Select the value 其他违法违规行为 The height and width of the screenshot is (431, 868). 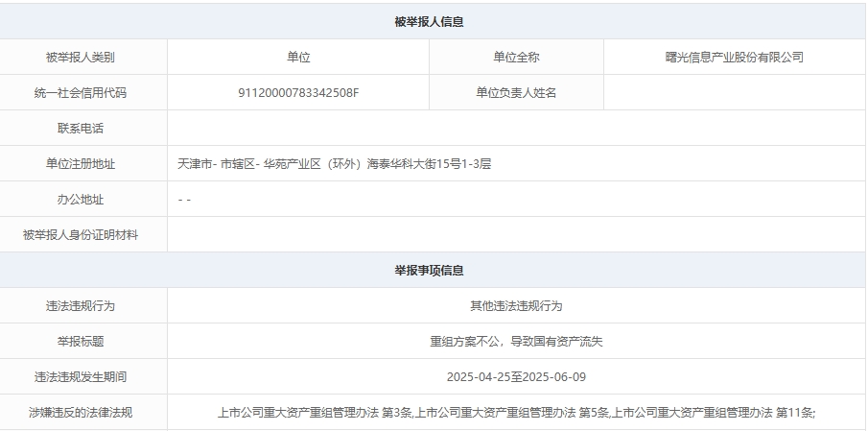click(516, 306)
